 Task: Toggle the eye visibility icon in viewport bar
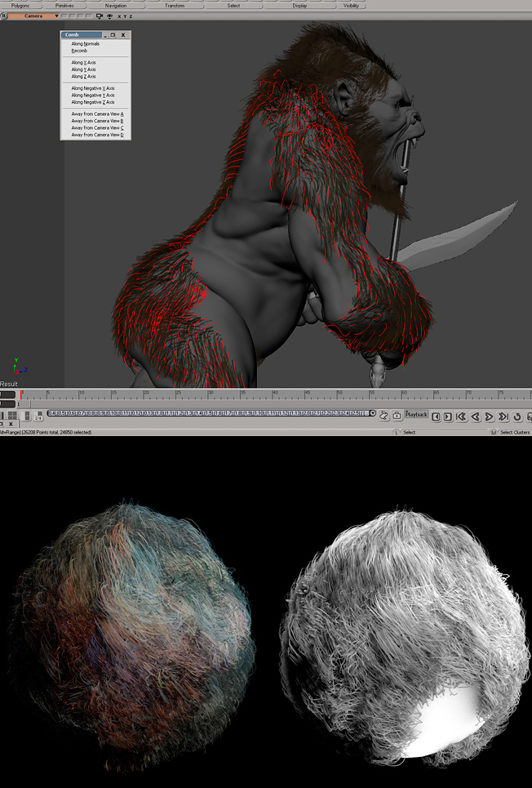coord(109,16)
